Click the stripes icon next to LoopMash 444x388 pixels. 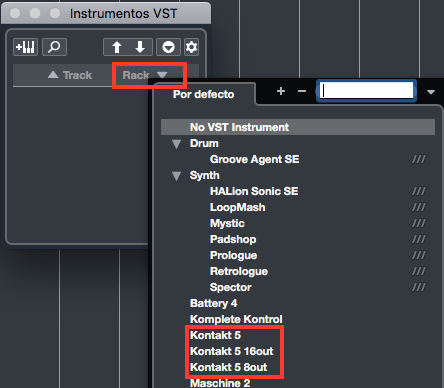(x=419, y=207)
